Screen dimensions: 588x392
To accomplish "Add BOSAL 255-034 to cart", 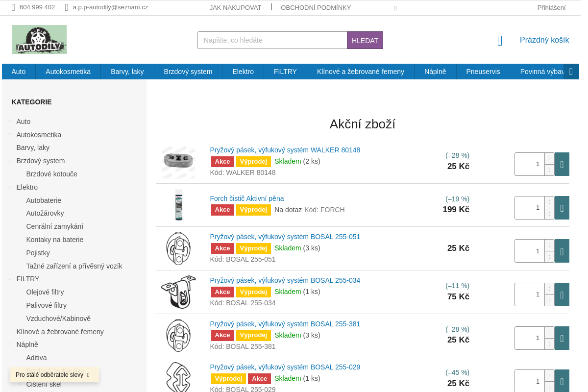I will pyautogui.click(x=562, y=294).
